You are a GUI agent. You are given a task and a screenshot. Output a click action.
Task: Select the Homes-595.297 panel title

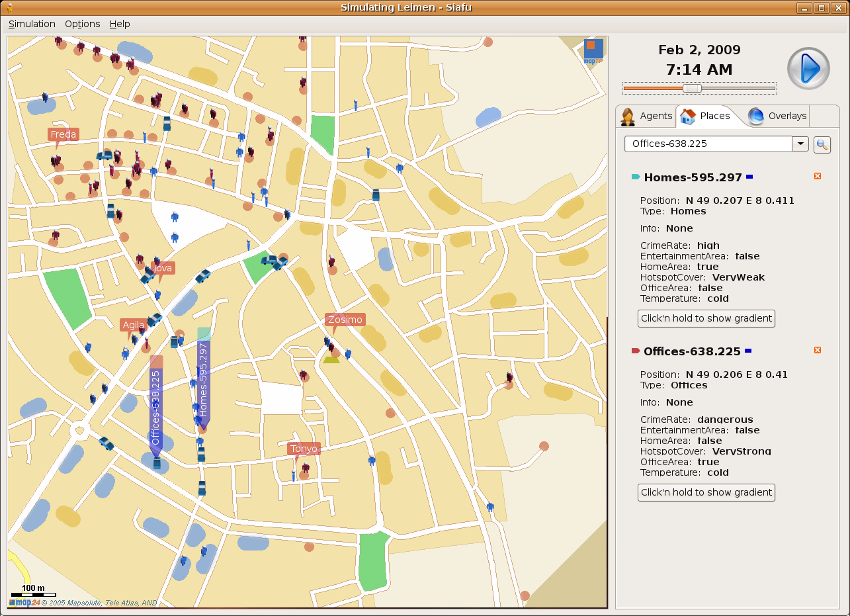(x=693, y=177)
